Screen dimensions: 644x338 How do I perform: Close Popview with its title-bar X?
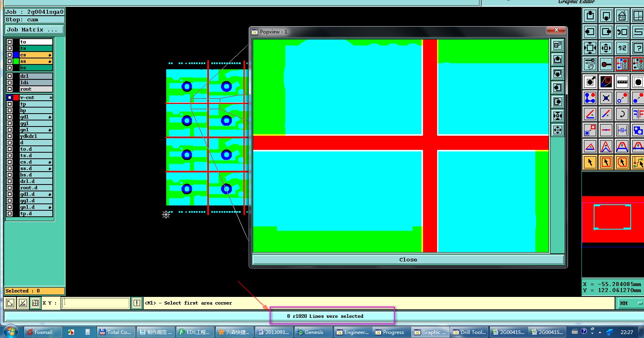pos(556,30)
